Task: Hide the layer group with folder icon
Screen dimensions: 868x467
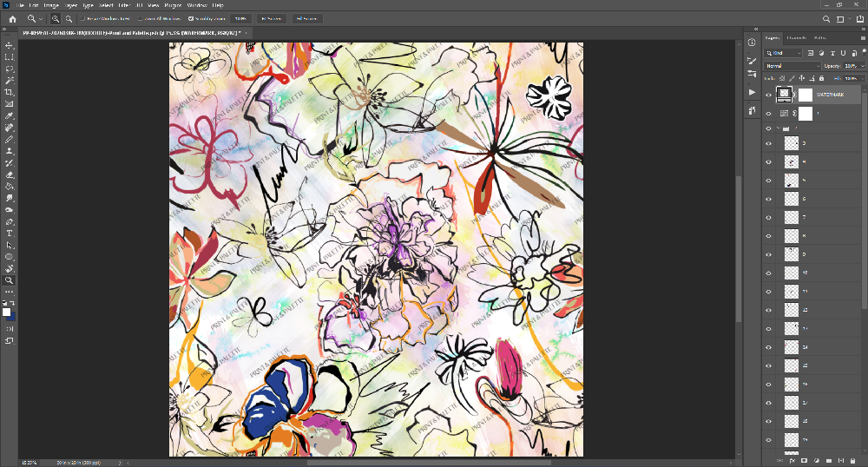Action: pyautogui.click(x=768, y=129)
